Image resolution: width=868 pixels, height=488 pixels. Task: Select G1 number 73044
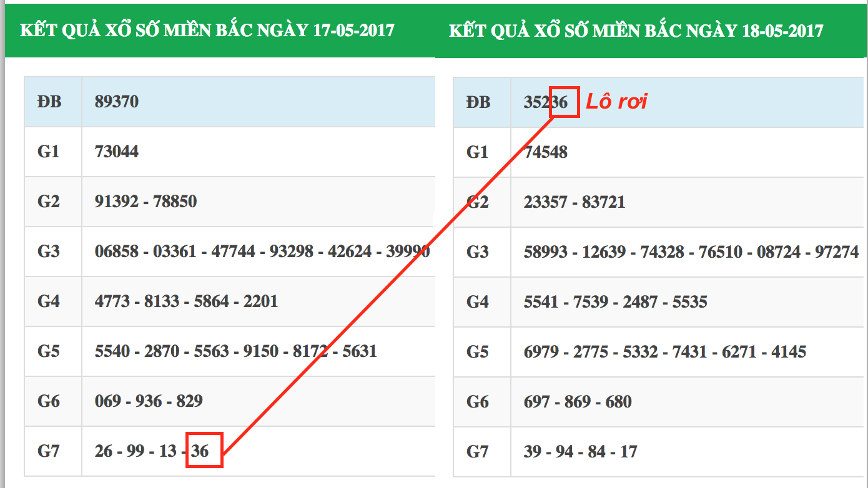click(x=117, y=152)
